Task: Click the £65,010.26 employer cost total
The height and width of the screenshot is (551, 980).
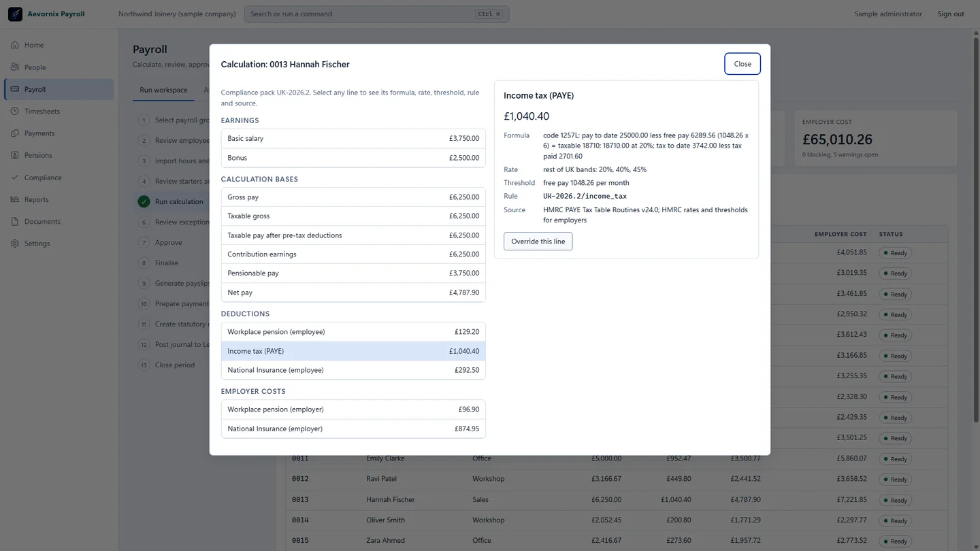Action: point(837,139)
